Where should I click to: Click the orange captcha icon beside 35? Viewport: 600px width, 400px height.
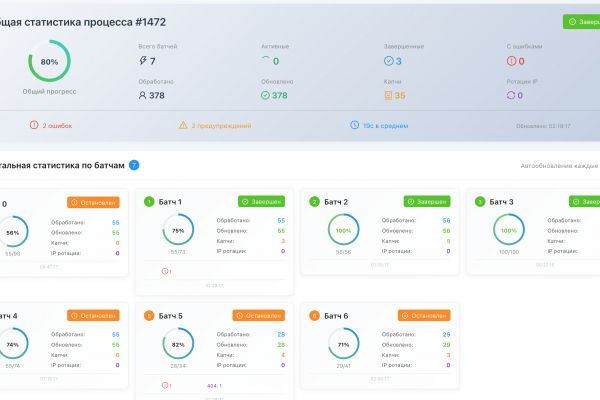[388, 95]
